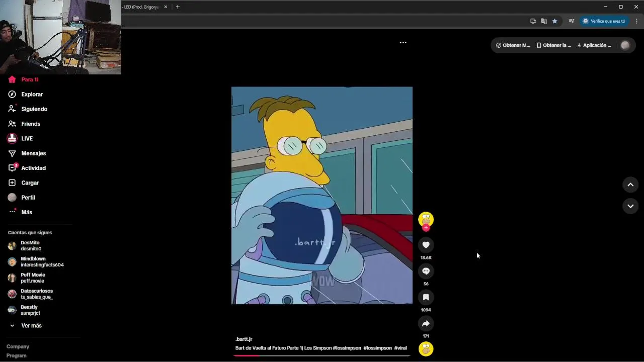This screenshot has width=644, height=362.
Task: Open the Explorar page
Action: (x=32, y=94)
